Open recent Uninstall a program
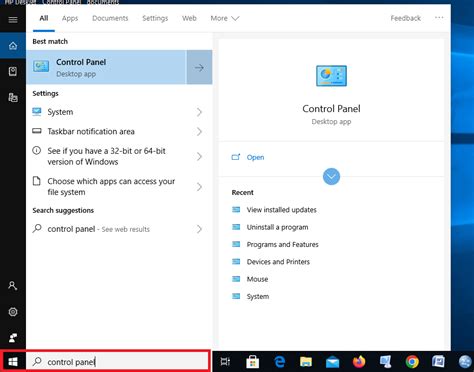 pyautogui.click(x=277, y=227)
